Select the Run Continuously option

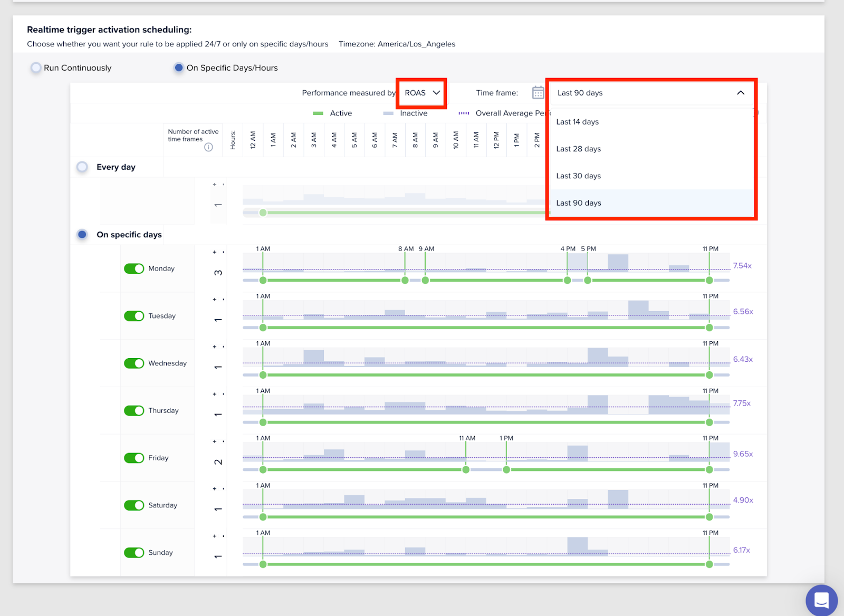click(36, 68)
